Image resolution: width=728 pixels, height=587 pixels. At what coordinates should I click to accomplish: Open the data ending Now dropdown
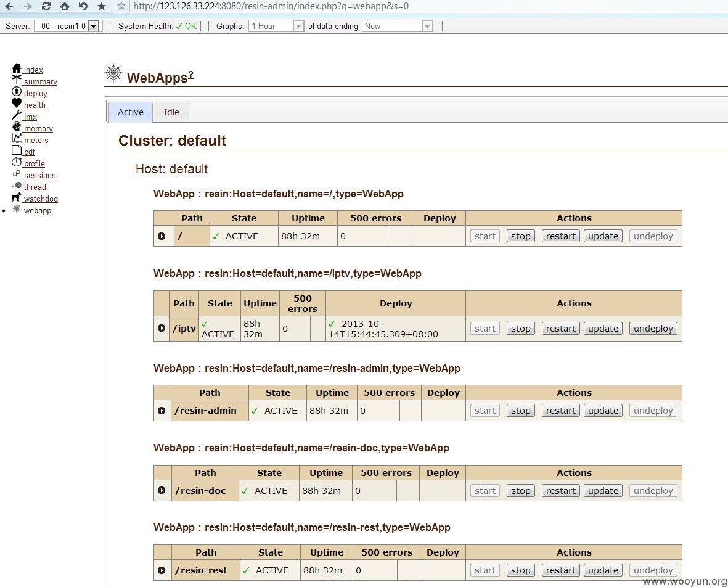coord(398,26)
